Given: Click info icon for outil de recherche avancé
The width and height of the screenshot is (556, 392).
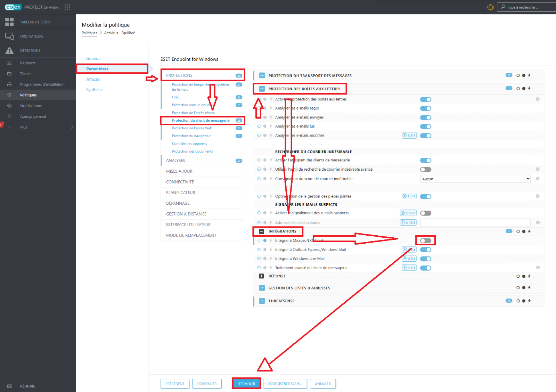Looking at the screenshot, I should [x=538, y=169].
